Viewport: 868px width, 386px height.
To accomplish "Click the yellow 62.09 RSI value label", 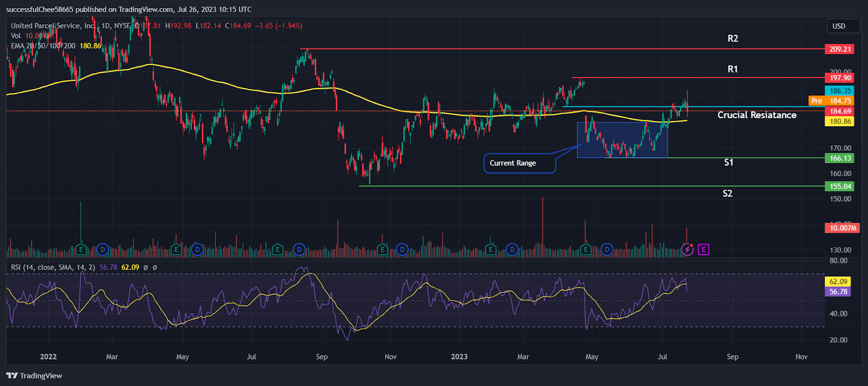I will coord(838,282).
